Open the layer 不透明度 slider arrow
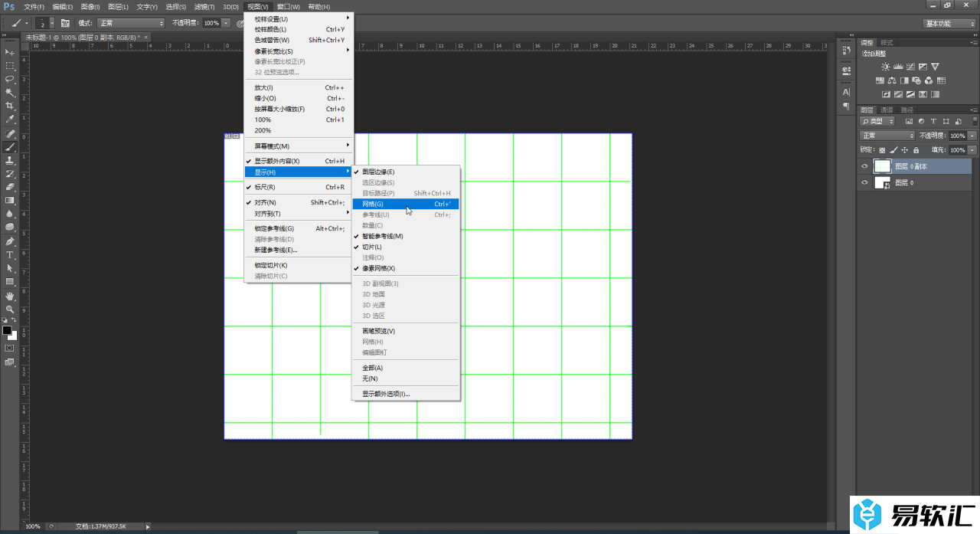Image resolution: width=980 pixels, height=534 pixels. click(972, 136)
